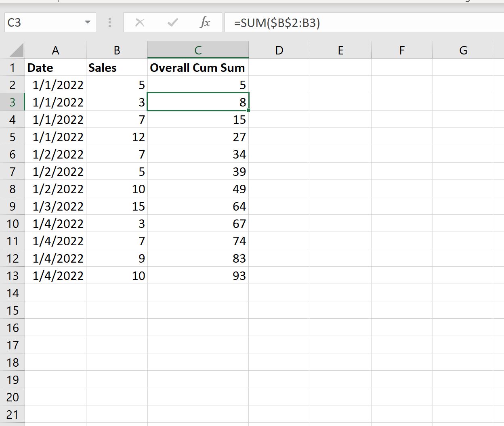Click the fill handle of cell C3
The image size is (504, 426).
(x=248, y=110)
